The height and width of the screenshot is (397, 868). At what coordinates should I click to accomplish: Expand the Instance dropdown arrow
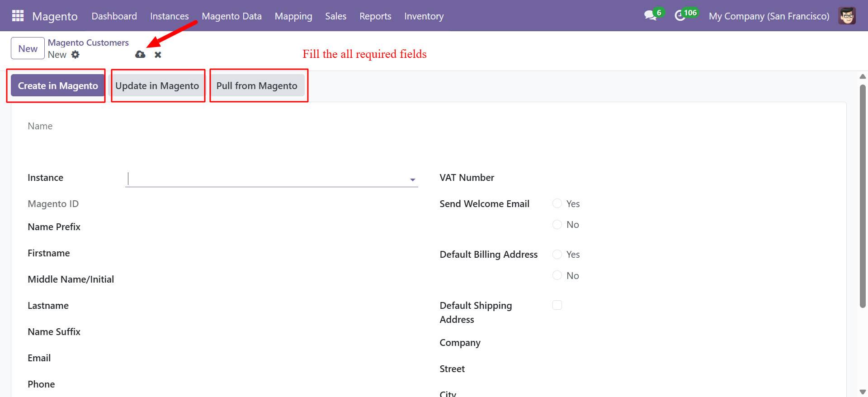412,180
